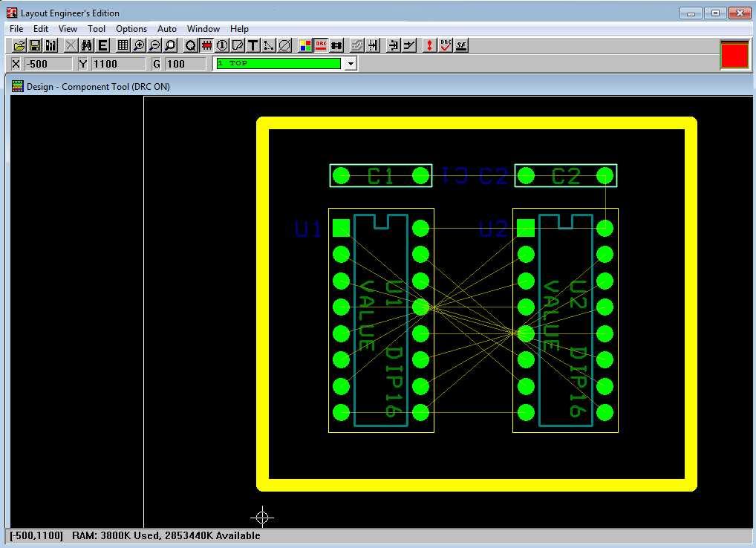Open the Library Manager icon
756x548 pixels.
(50, 46)
